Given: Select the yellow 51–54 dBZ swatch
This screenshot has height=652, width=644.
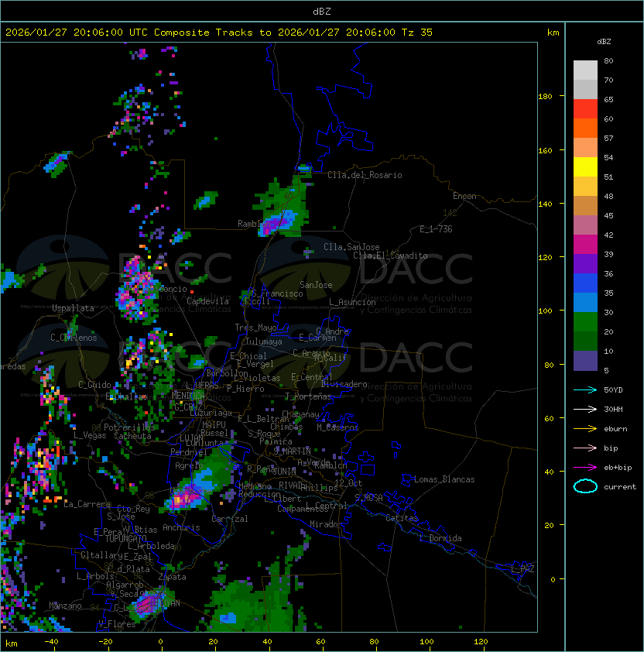Looking at the screenshot, I should (x=585, y=167).
